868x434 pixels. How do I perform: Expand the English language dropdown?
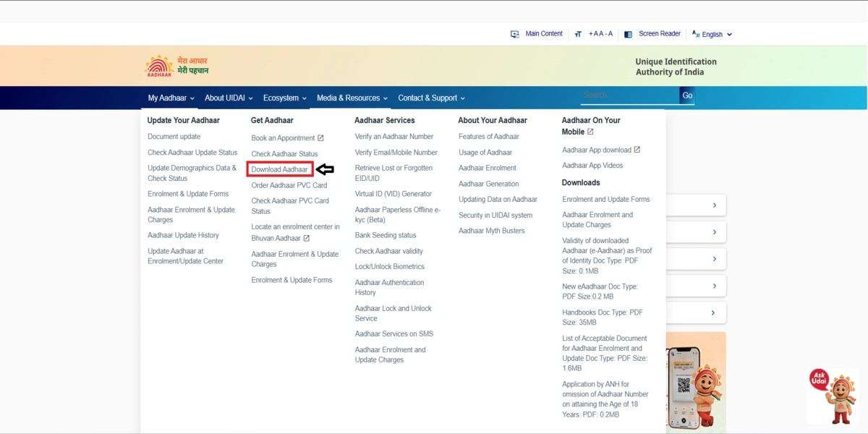[728, 33]
